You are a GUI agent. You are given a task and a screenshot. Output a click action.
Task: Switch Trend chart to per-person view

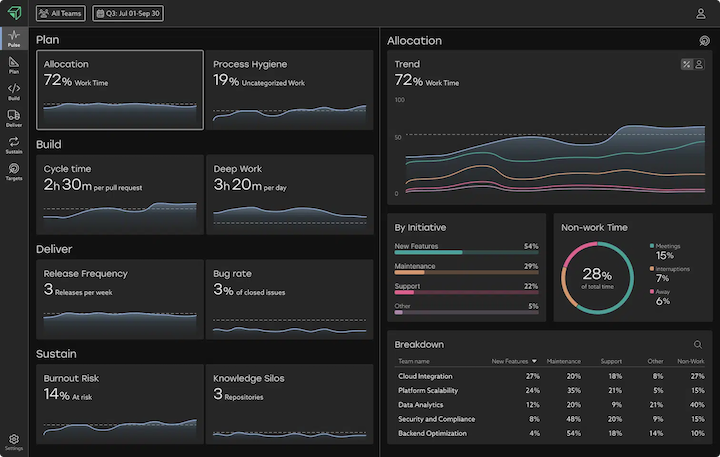700,64
